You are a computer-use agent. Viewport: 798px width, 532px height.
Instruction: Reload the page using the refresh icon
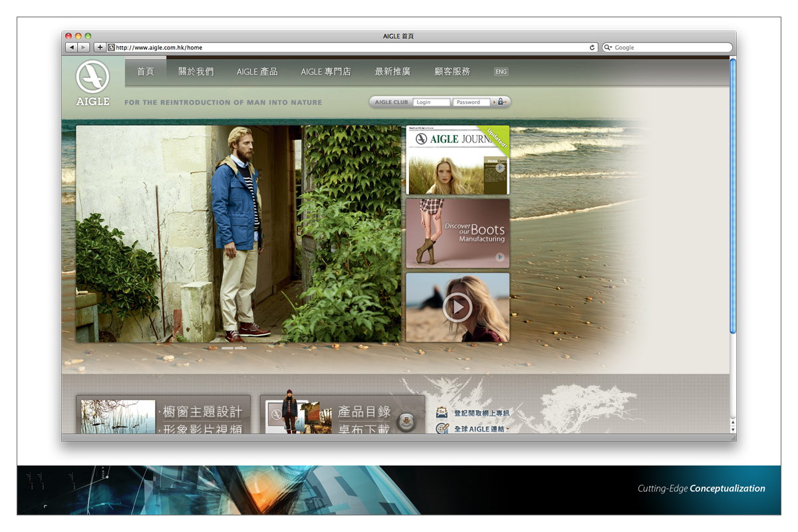(593, 48)
